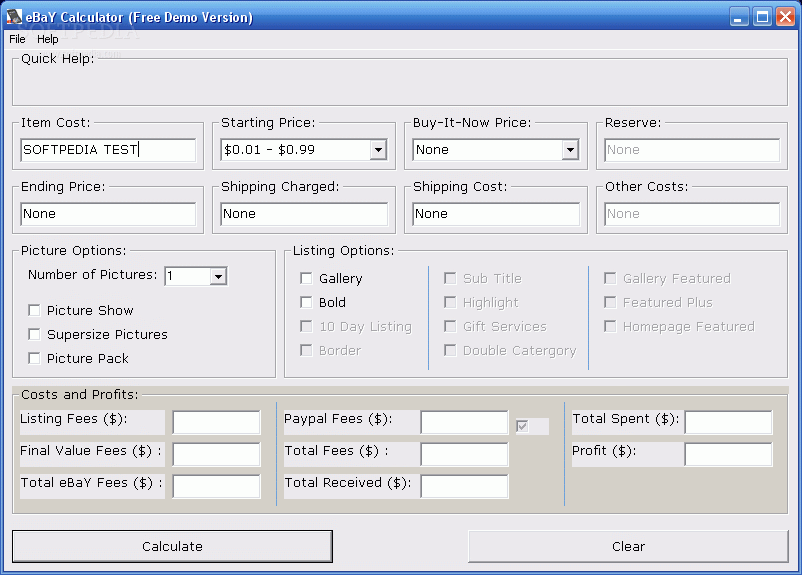Click the Shipping Cost input field
Screen dimensions: 802x575
click(496, 214)
